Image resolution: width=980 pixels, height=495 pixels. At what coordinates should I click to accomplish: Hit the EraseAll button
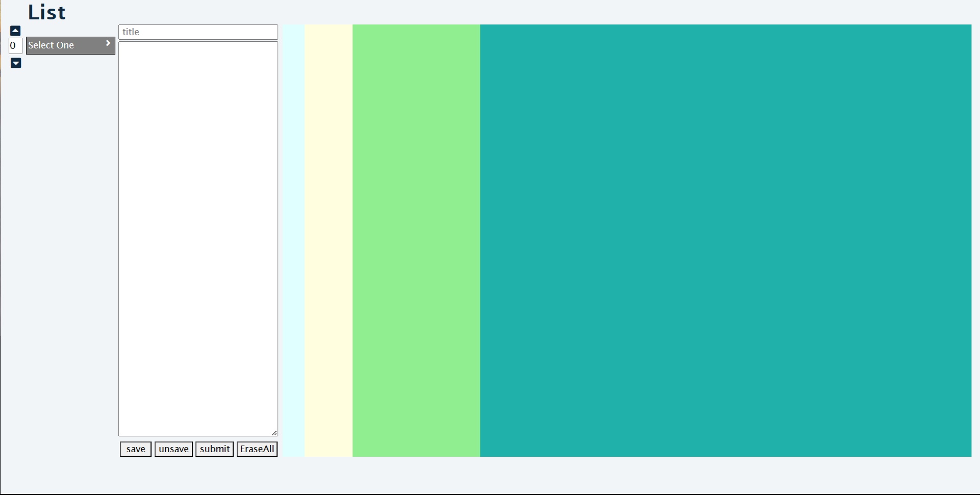pyautogui.click(x=257, y=449)
